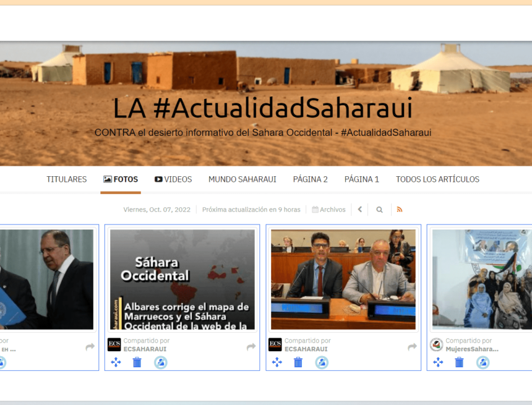The image size is (532, 405).
Task: Click the blue source icon under the UN panel card
Action: coord(321,362)
